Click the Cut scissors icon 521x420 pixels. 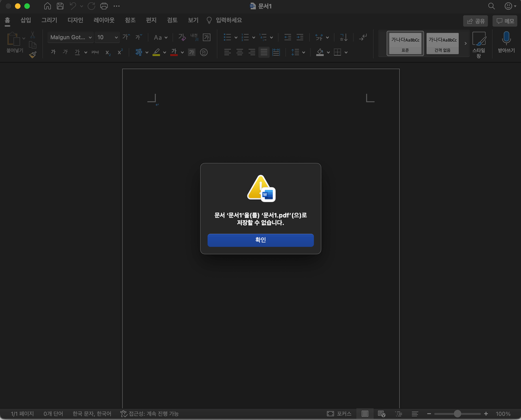click(32, 34)
